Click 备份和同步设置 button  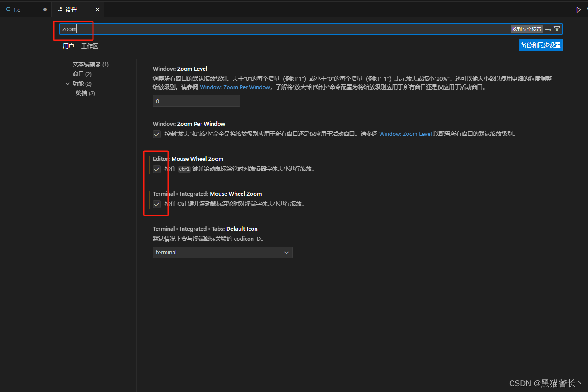(x=540, y=45)
